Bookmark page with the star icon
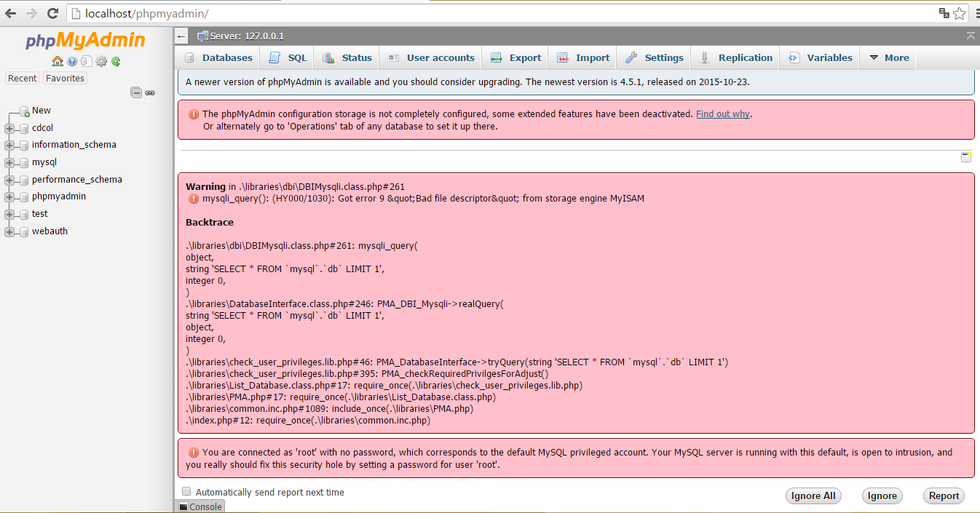This screenshot has width=980, height=513. [960, 13]
